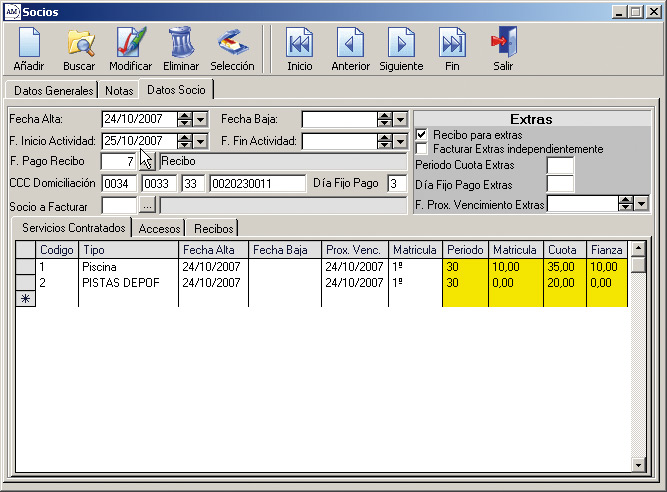The height and width of the screenshot is (492, 667).
Task: Uncheck Recibo para extras checkbox
Action: (x=421, y=135)
